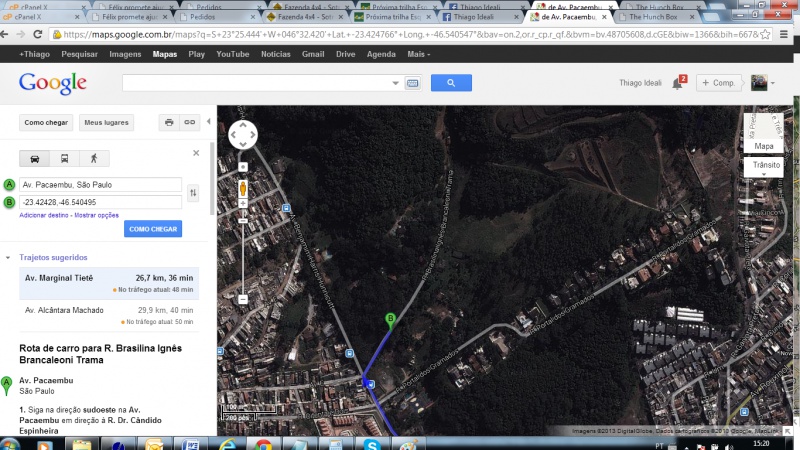Go back with the browser back arrow
The width and height of the screenshot is (800, 450).
pos(5,34)
